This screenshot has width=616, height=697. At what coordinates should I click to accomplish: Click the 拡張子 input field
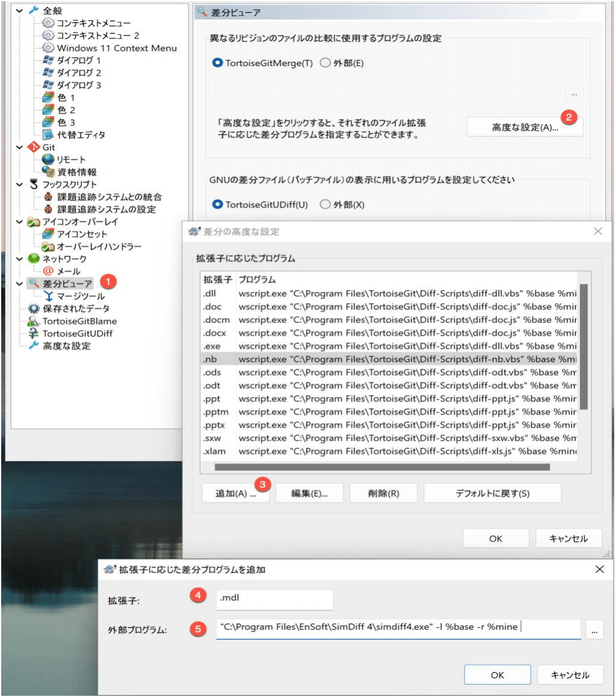(274, 600)
